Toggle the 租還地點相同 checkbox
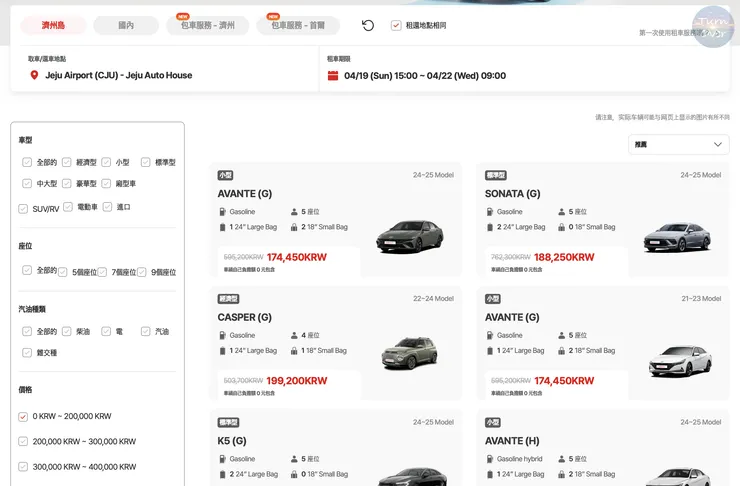The width and height of the screenshot is (740, 486). (396, 25)
